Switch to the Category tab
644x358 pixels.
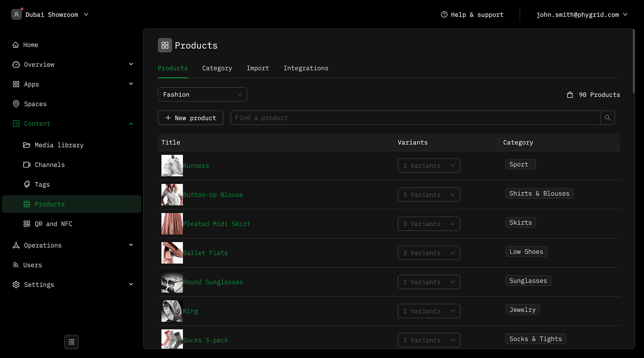click(x=217, y=68)
